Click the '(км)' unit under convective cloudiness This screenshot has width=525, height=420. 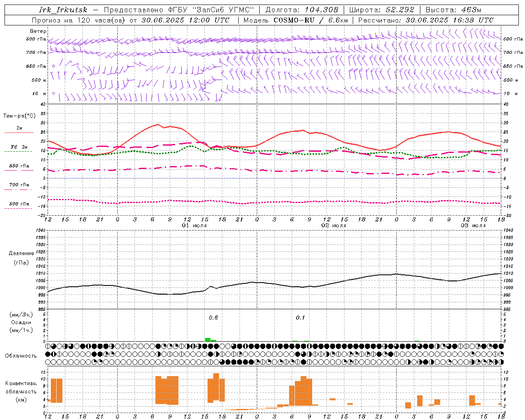pyautogui.click(x=21, y=399)
